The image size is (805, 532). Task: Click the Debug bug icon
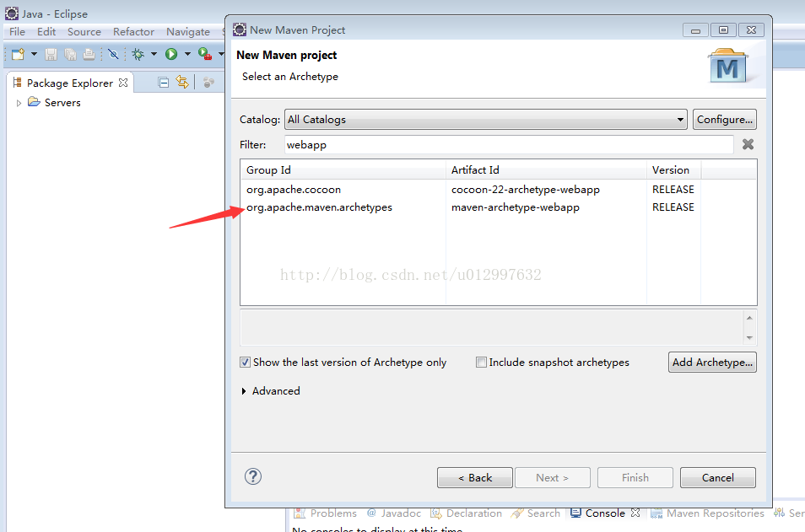pyautogui.click(x=138, y=54)
